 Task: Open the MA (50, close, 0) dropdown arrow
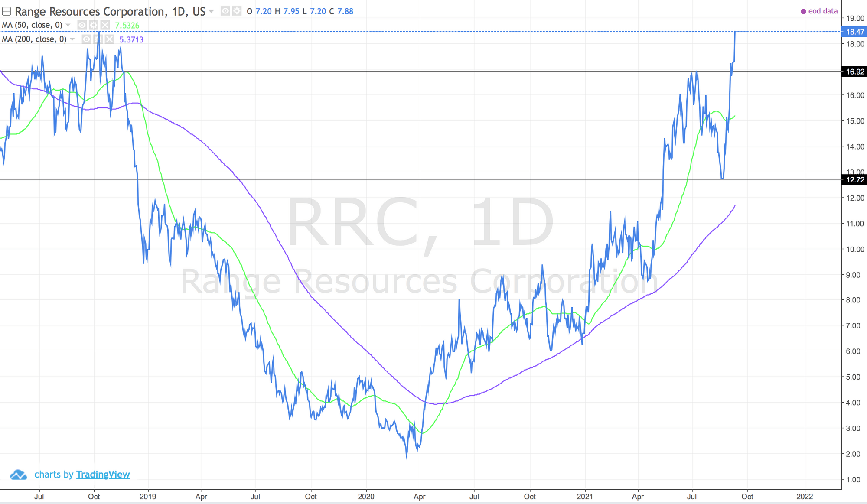(x=68, y=25)
